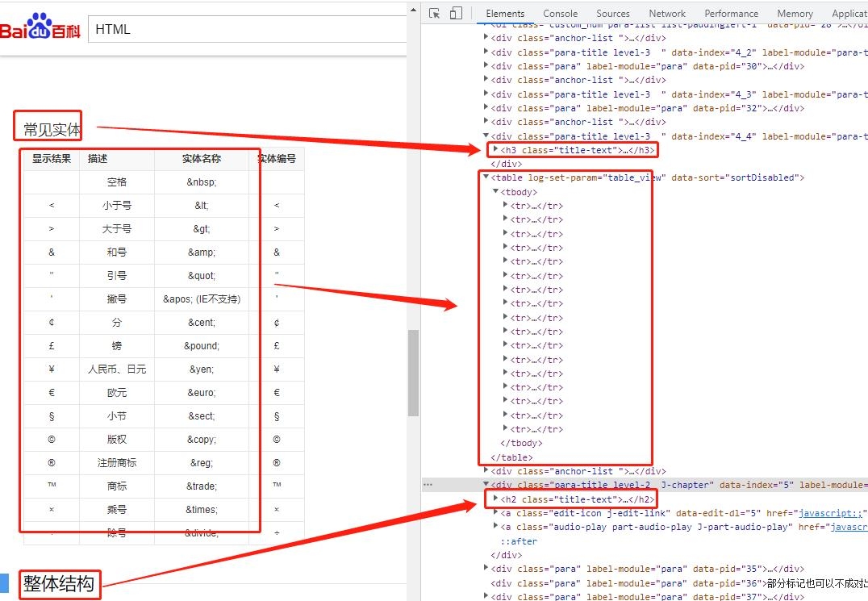Click the page's vertical scrollbar thumb
The width and height of the screenshot is (868, 601).
coord(413,373)
